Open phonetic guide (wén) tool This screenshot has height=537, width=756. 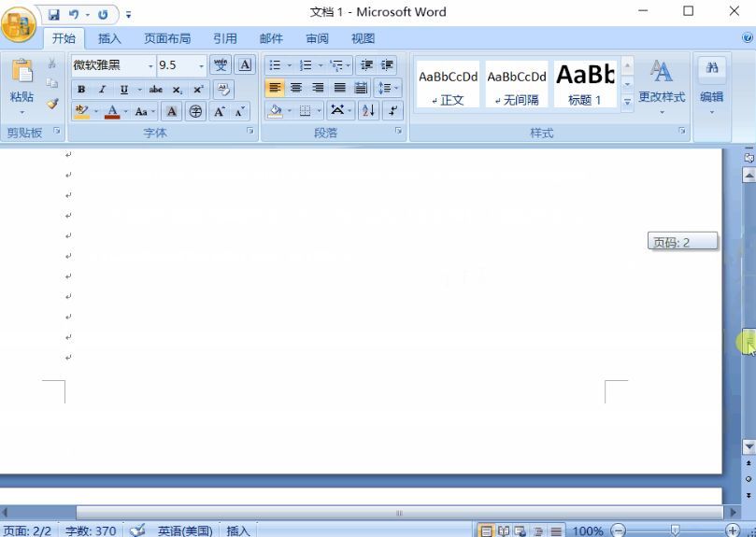pos(221,64)
